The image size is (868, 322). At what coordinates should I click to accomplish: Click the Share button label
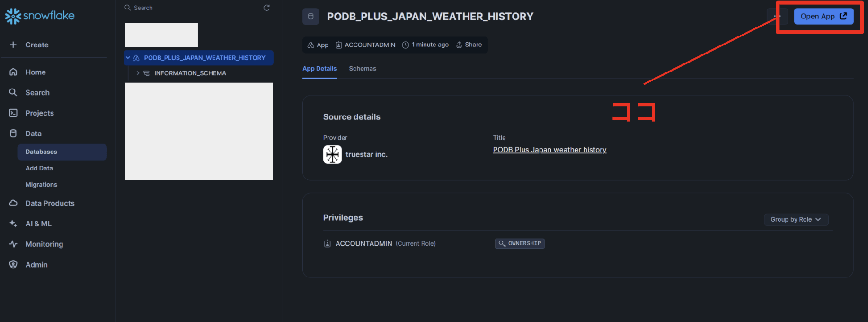click(473, 45)
